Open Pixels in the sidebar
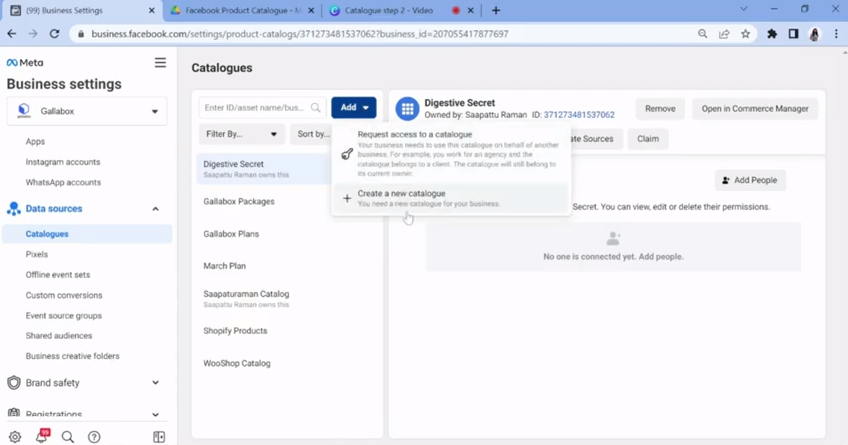Viewport: 848px width, 445px height. [37, 254]
